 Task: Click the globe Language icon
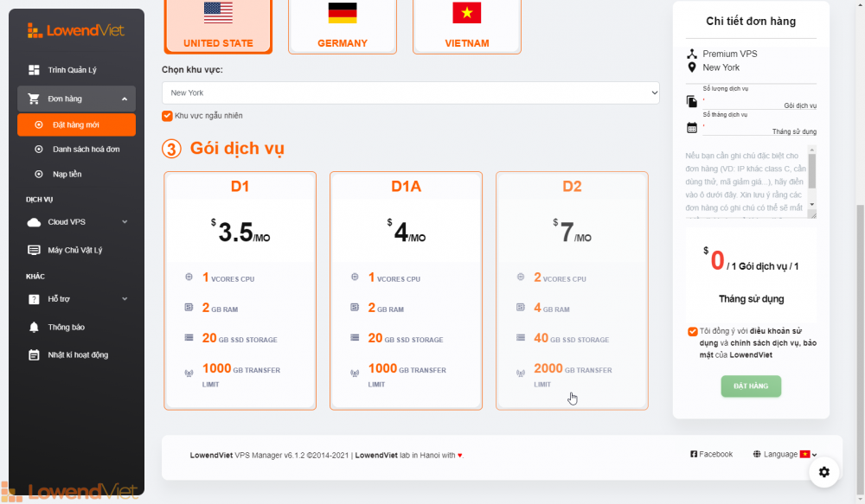[757, 455]
